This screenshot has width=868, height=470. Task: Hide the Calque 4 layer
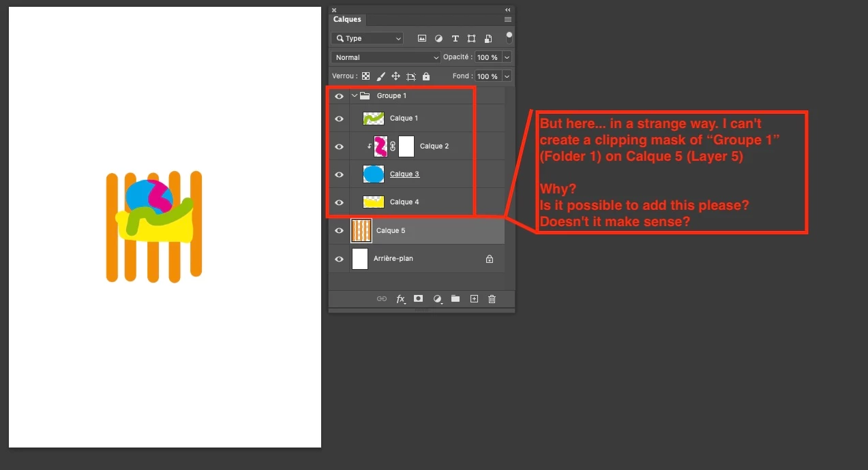pos(339,202)
